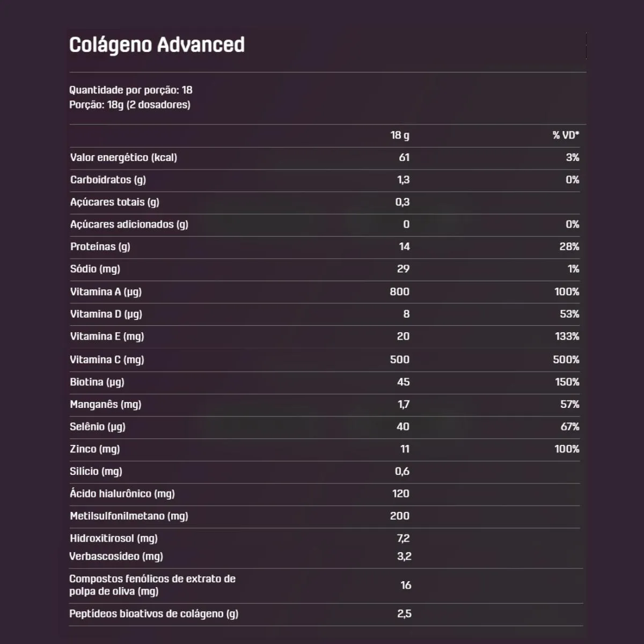The width and height of the screenshot is (644, 644).
Task: Click the Açúcares totais value 0,3
Action: tap(402, 202)
